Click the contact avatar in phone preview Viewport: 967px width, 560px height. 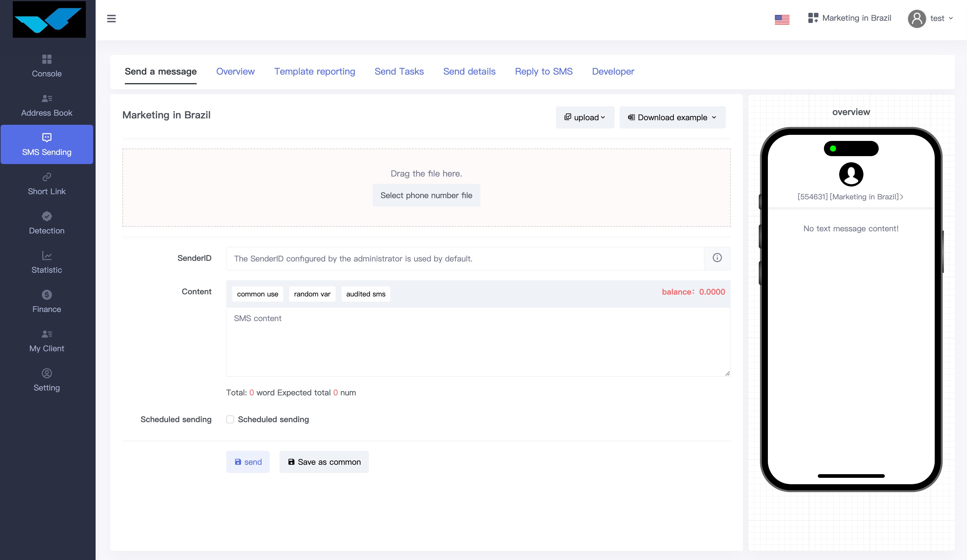tap(851, 174)
